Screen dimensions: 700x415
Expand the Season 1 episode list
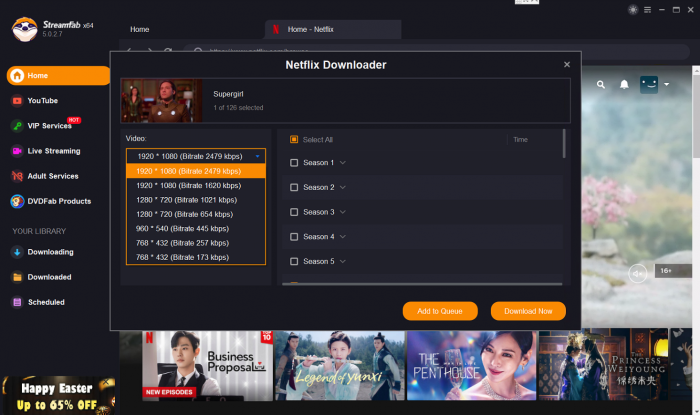342,163
